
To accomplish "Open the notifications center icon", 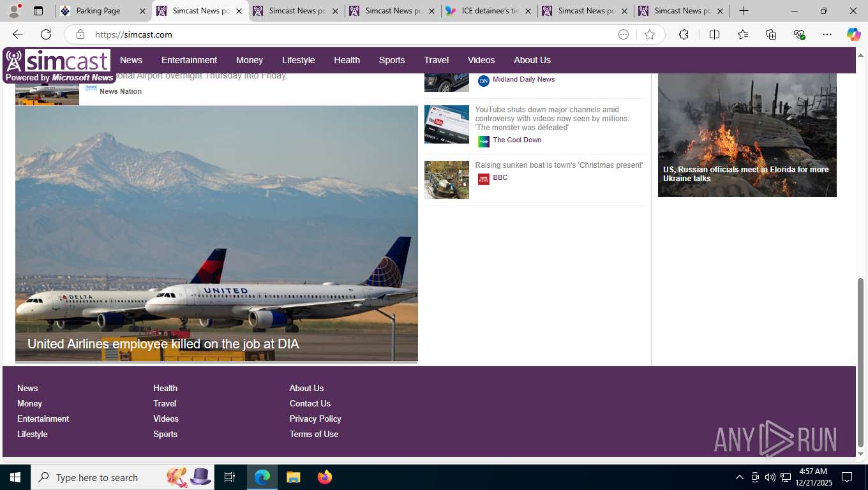I will coord(847,477).
